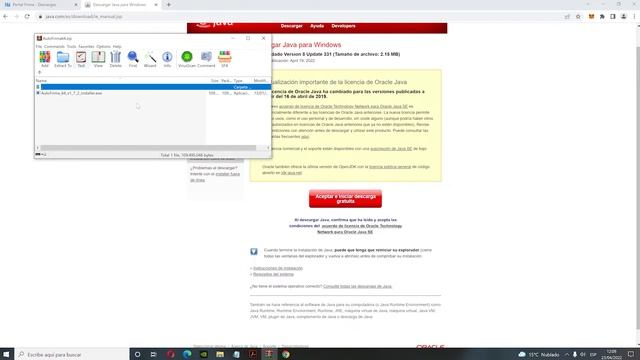Launch the Wizard wand icon

click(150, 59)
